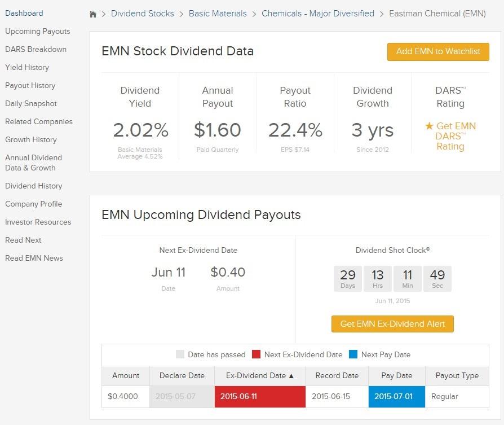Click the Jun 11 next ex-dividend date

click(x=169, y=272)
